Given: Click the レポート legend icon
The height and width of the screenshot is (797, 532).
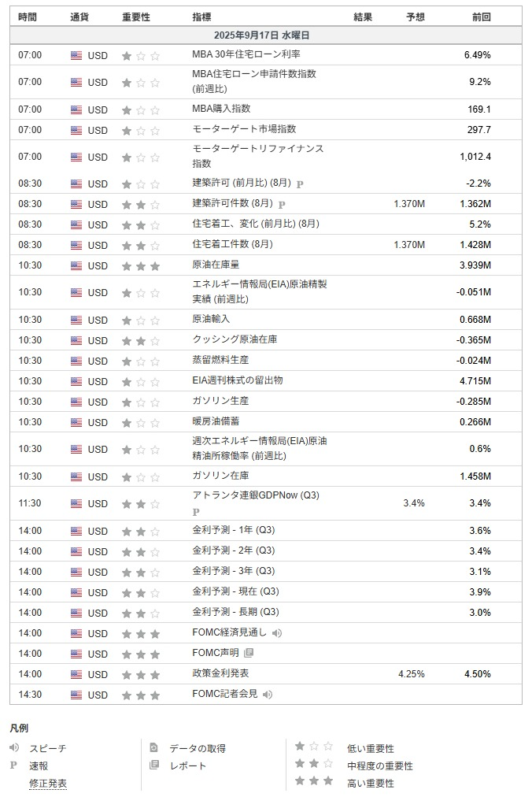Looking at the screenshot, I should tap(154, 765).
